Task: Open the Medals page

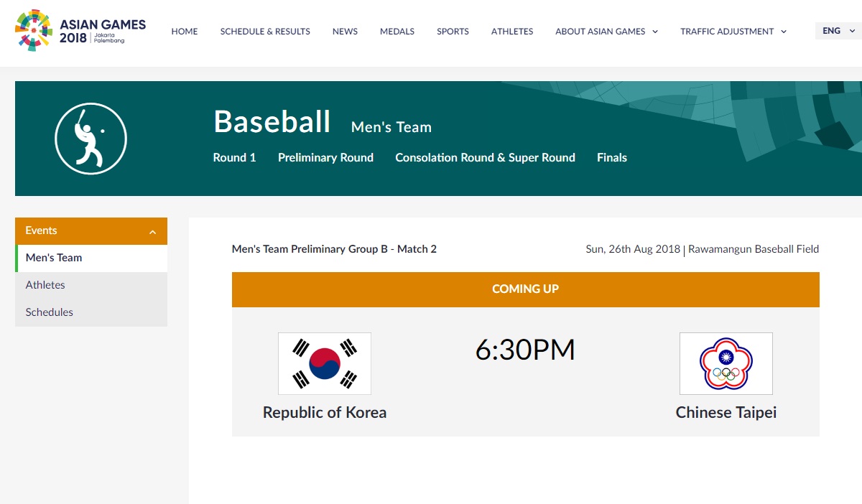Action: click(397, 32)
